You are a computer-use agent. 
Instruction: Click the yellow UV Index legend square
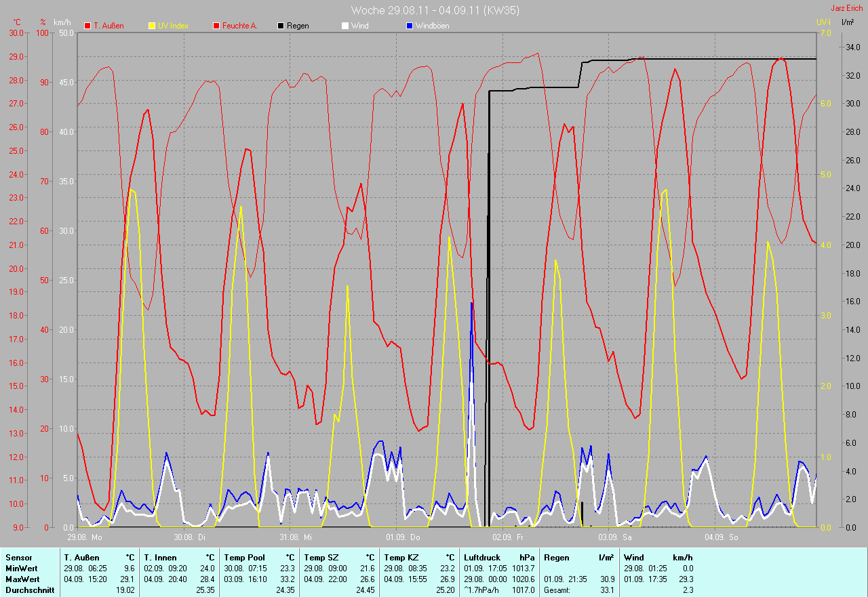(152, 26)
